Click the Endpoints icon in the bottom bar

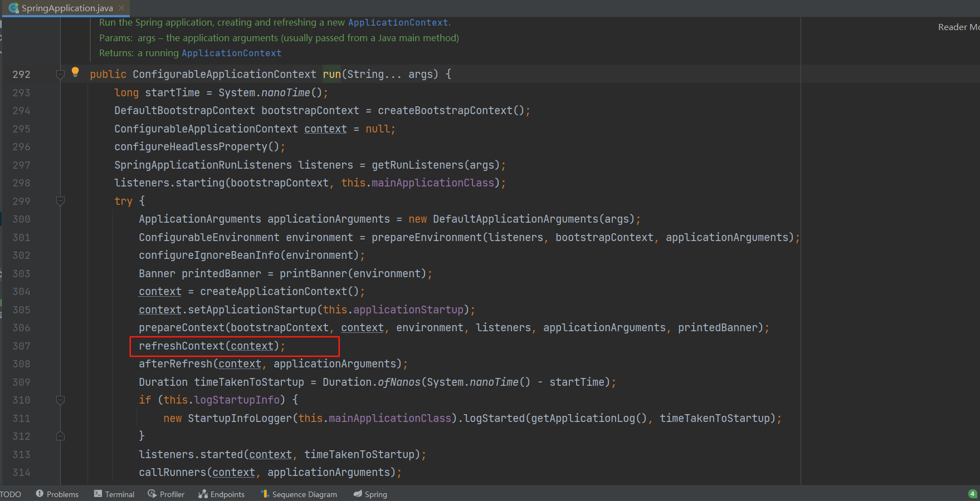(x=203, y=494)
